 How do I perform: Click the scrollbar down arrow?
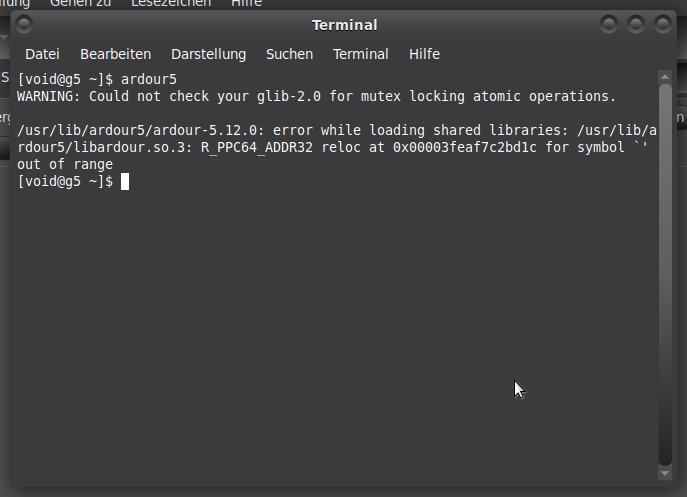click(x=665, y=473)
